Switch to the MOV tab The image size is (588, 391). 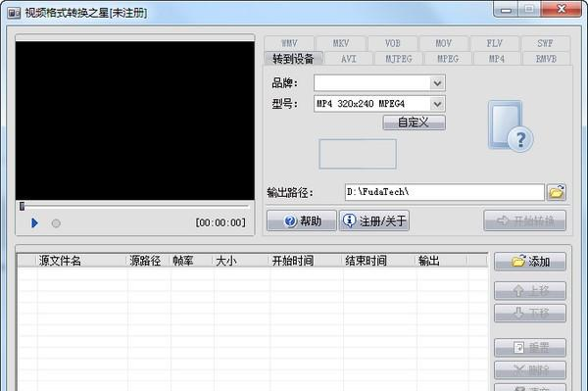(444, 43)
